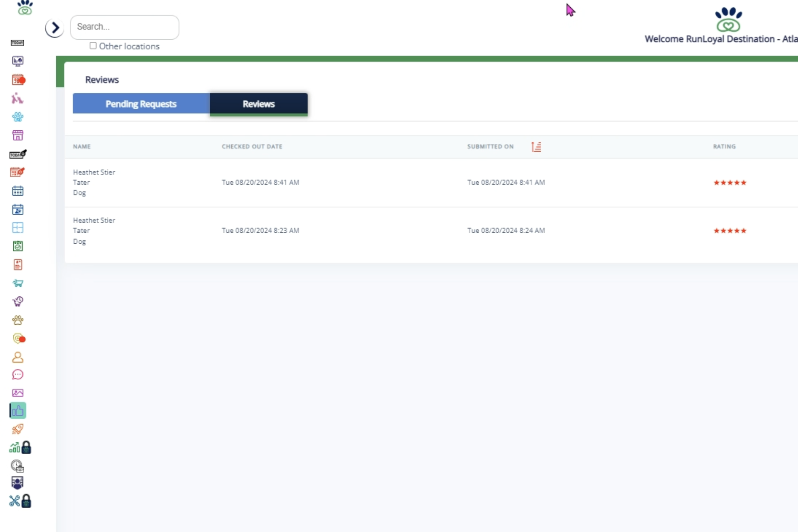
Task: Open the Today sidebar icon
Action: pyautogui.click(x=17, y=43)
